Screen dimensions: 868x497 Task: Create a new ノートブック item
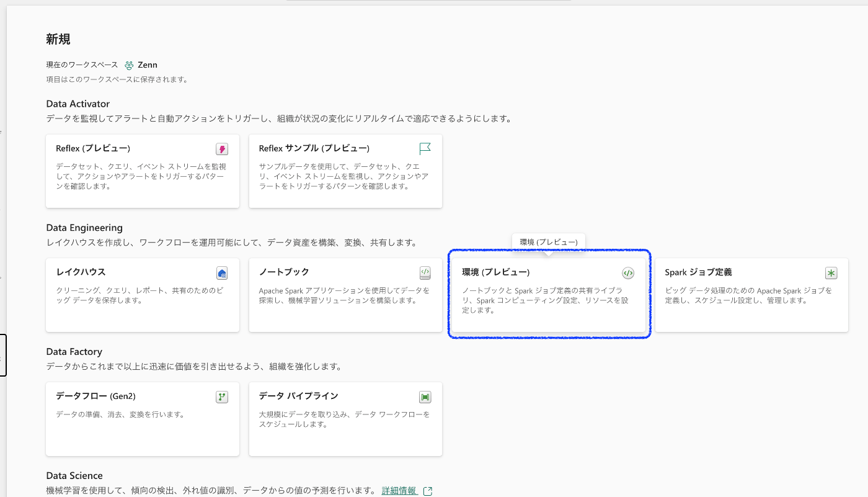[345, 295]
